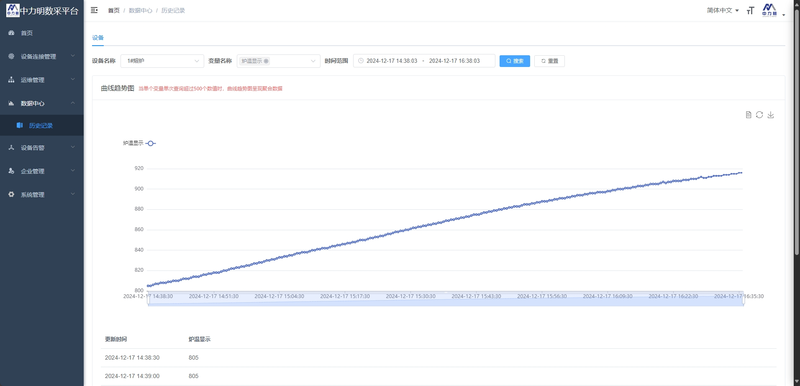Collapse the 数据中心 sidebar menu
The height and width of the screenshot is (386, 800).
tap(42, 103)
